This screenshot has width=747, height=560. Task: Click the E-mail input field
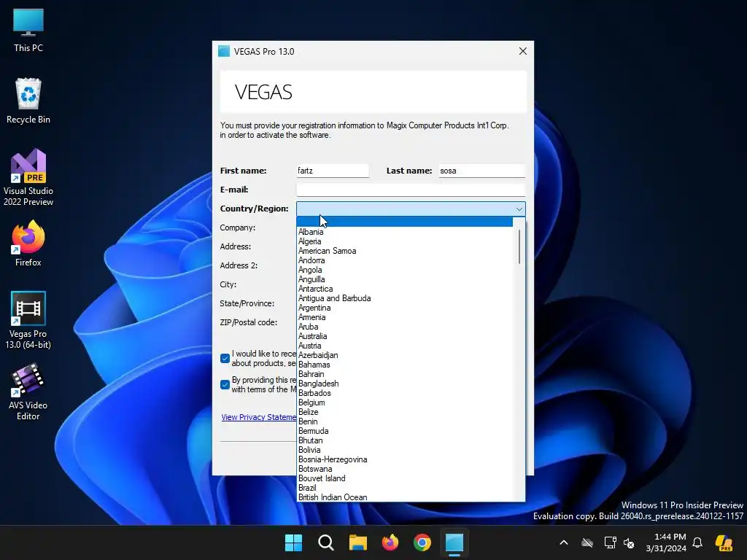click(x=411, y=190)
